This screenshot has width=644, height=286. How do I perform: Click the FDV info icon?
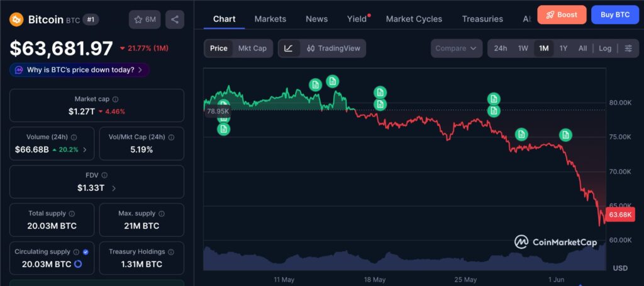104,175
